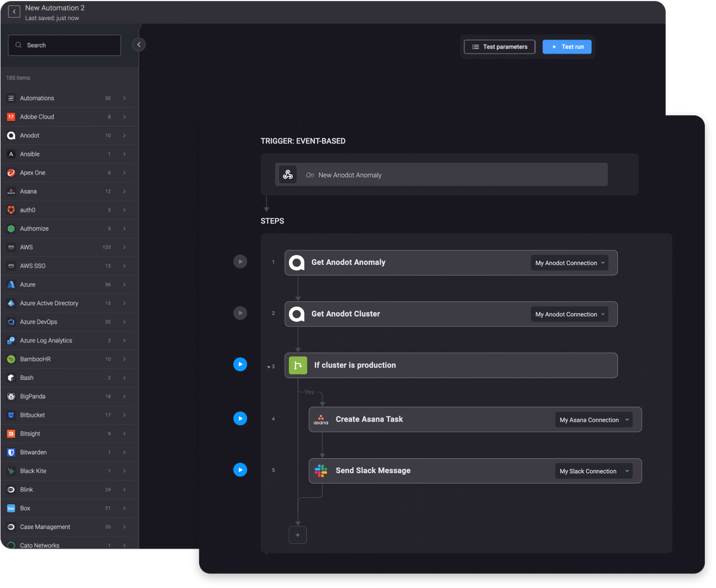716x588 pixels.
Task: Expand the Asana category chevron
Action: (x=124, y=191)
